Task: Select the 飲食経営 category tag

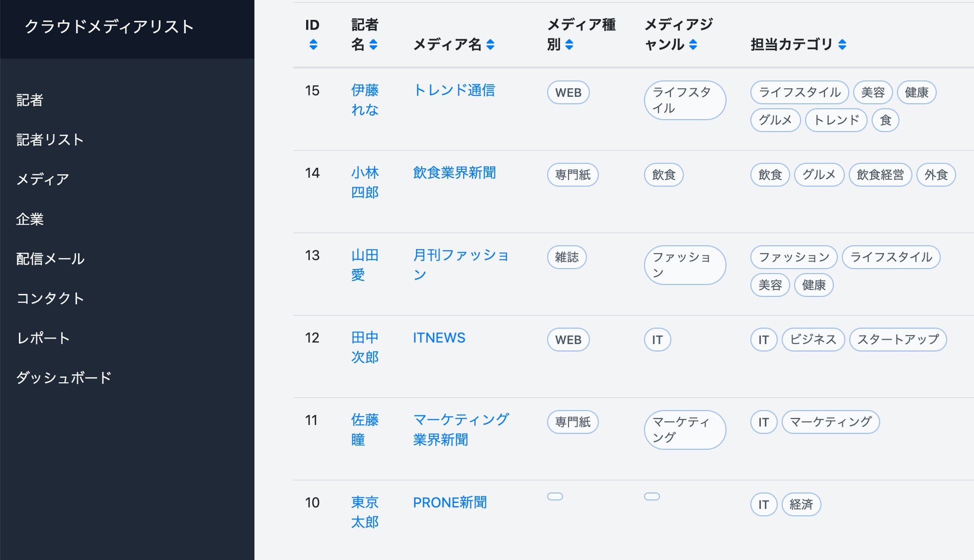Action: click(x=880, y=175)
